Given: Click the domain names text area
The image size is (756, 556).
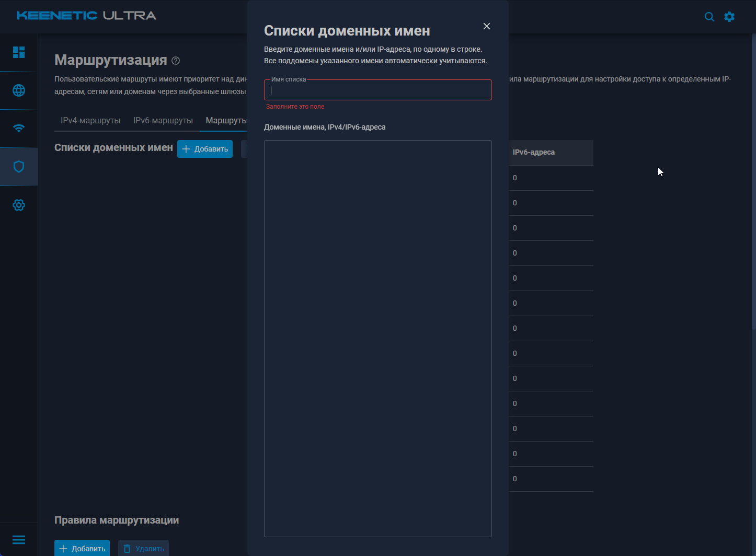Looking at the screenshot, I should coord(377,338).
